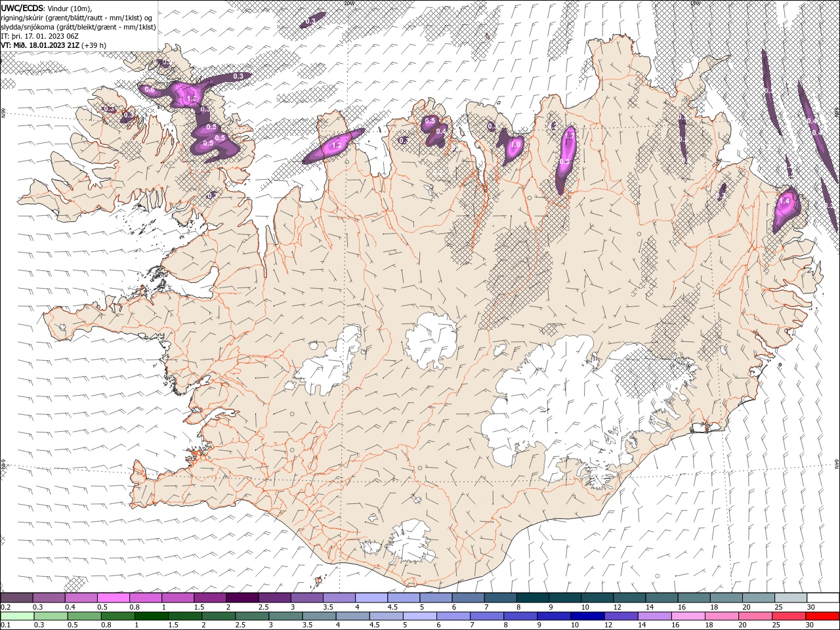Click the 1.7 precipitation value label
The width and height of the screenshot is (840, 630).
tap(570, 136)
